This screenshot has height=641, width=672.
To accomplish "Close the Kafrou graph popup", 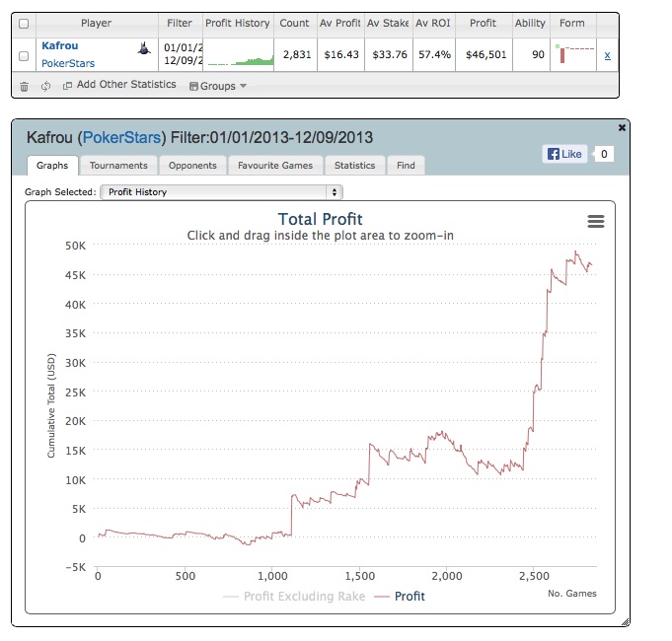I will pyautogui.click(x=621, y=128).
